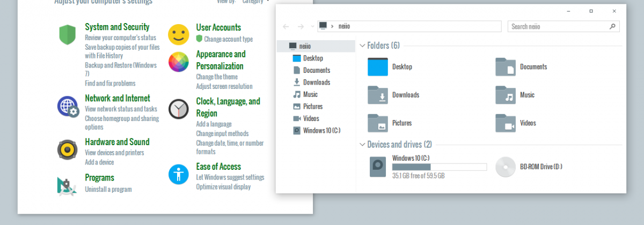The width and height of the screenshot is (644, 225).
Task: Click the Add a language link
Action: click(x=214, y=124)
